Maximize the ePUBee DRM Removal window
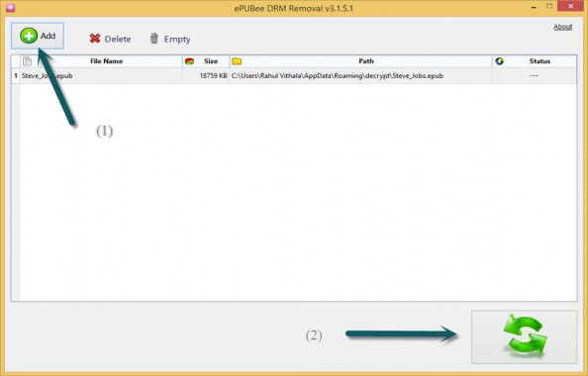 (x=549, y=6)
